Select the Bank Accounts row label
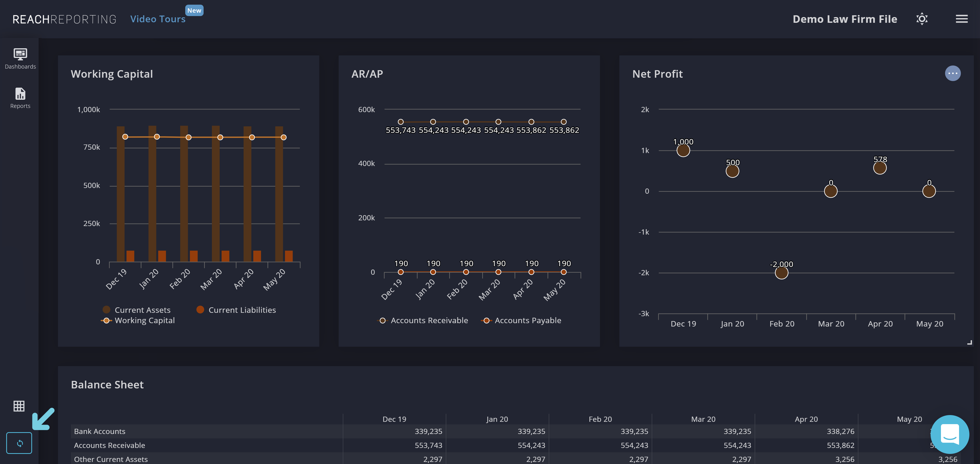The image size is (980, 464). pyautogui.click(x=100, y=431)
